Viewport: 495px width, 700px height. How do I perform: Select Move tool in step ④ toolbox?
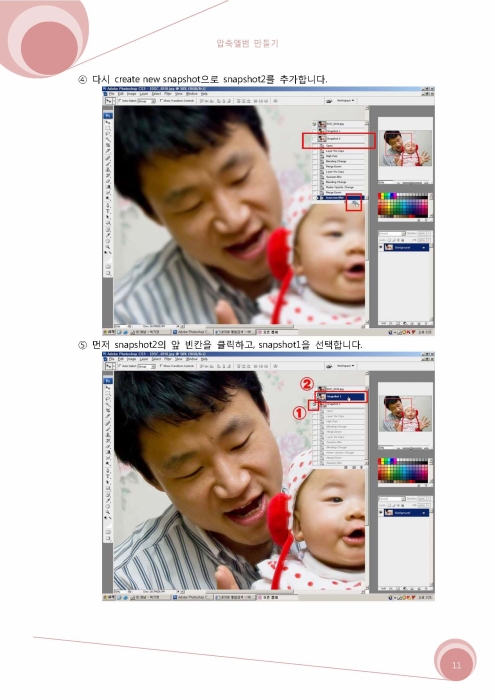coord(108,122)
